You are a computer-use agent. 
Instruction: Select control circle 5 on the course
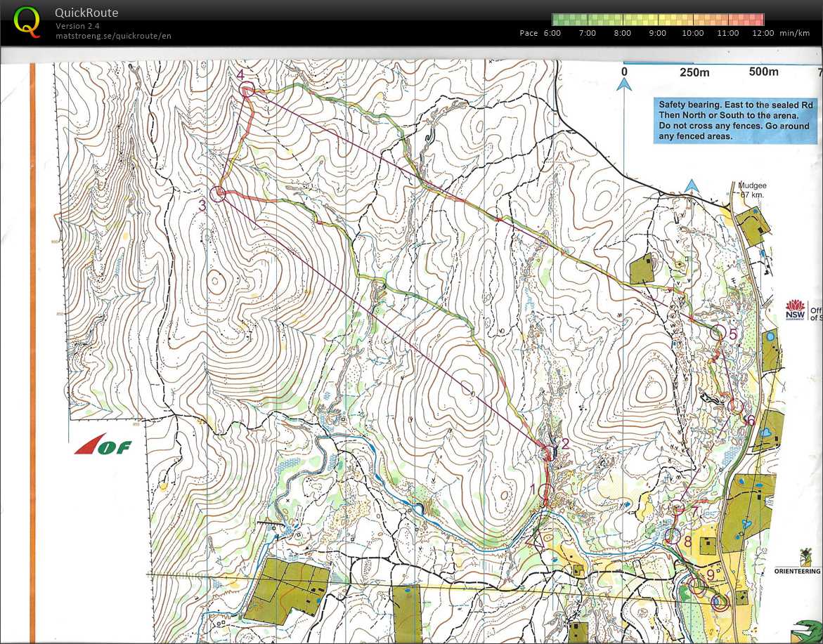point(718,333)
